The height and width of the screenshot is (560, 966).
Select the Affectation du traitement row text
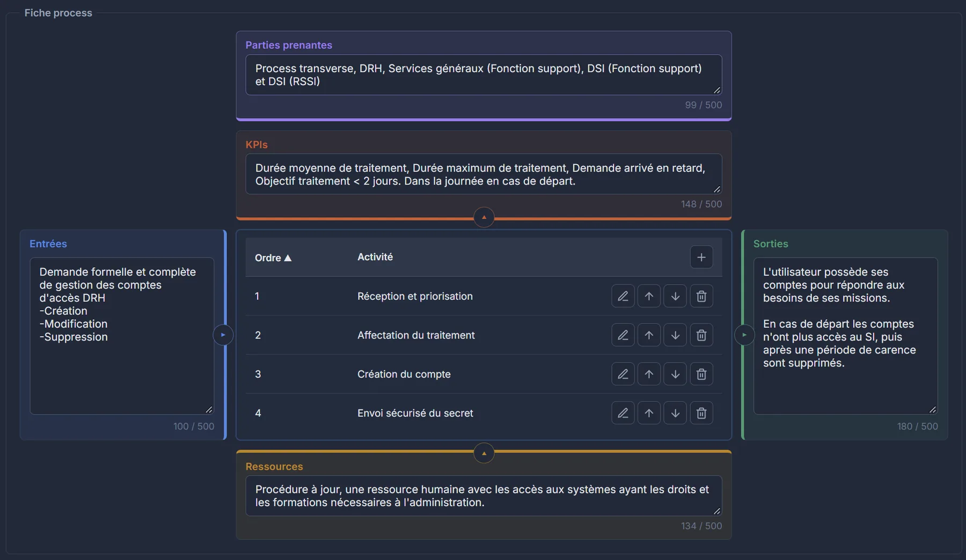(x=416, y=335)
